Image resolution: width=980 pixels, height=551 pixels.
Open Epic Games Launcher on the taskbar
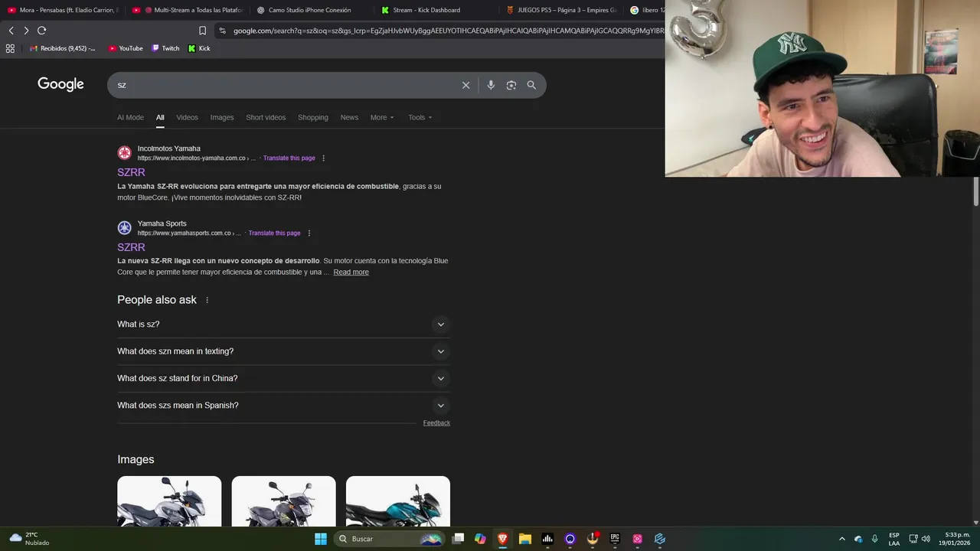(615, 539)
